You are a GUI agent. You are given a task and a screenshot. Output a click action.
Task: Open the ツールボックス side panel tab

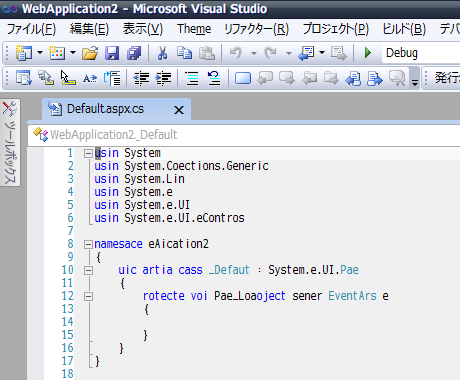(10, 142)
